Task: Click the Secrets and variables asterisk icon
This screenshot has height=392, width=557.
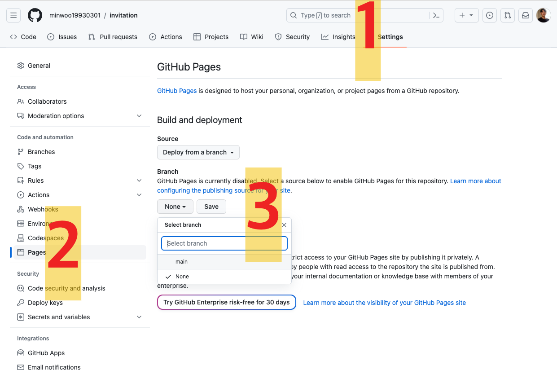Action: point(21,317)
